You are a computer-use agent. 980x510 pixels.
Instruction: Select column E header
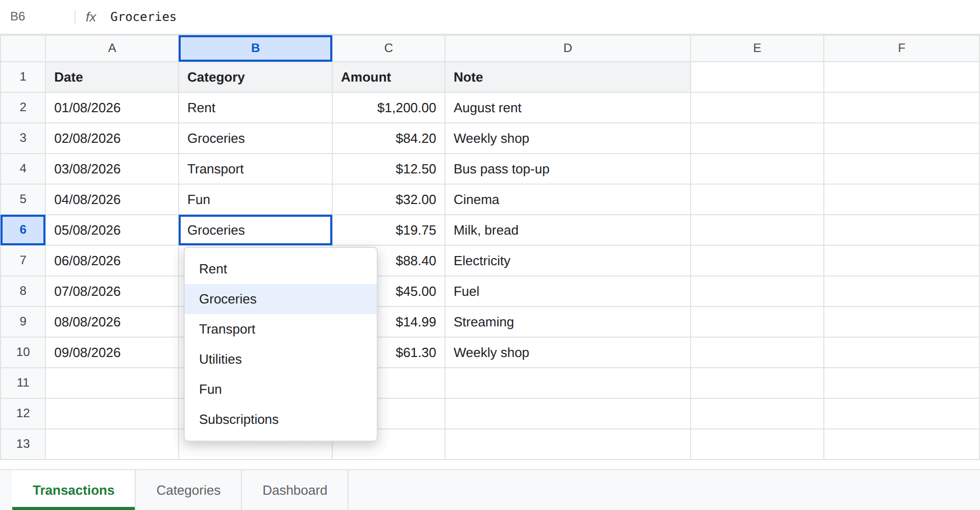pos(757,48)
